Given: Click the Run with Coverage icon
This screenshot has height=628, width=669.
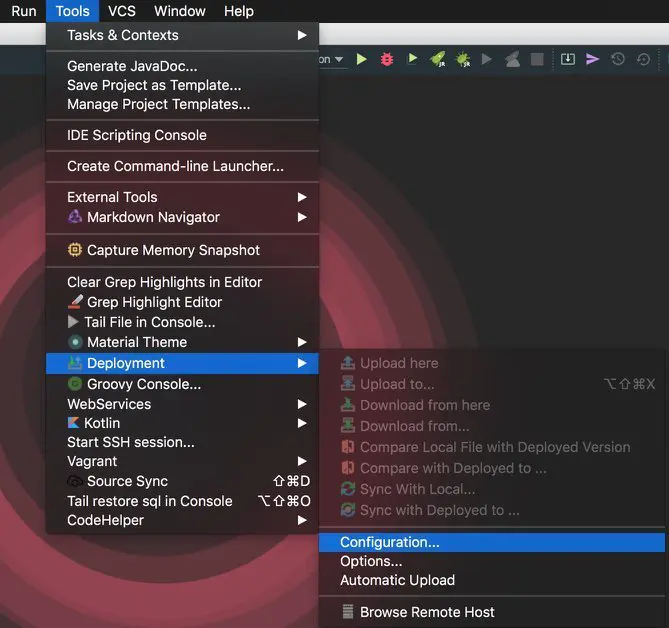Looking at the screenshot, I should tap(412, 60).
